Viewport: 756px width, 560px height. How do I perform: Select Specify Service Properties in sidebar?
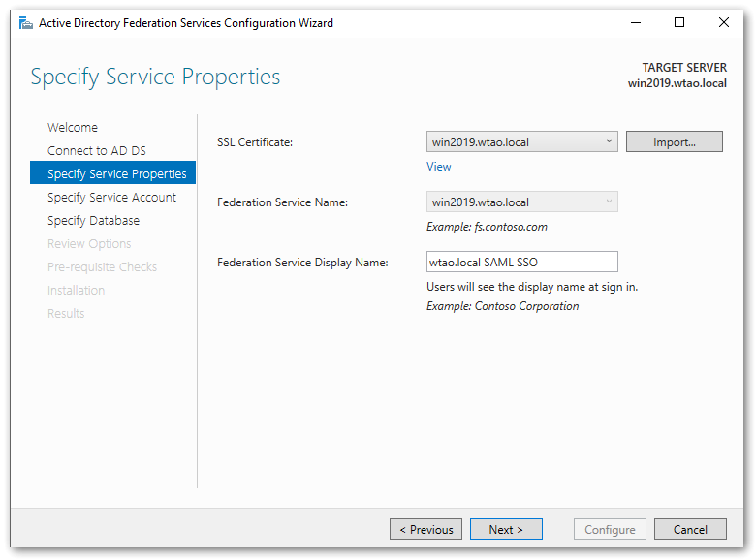pos(116,174)
